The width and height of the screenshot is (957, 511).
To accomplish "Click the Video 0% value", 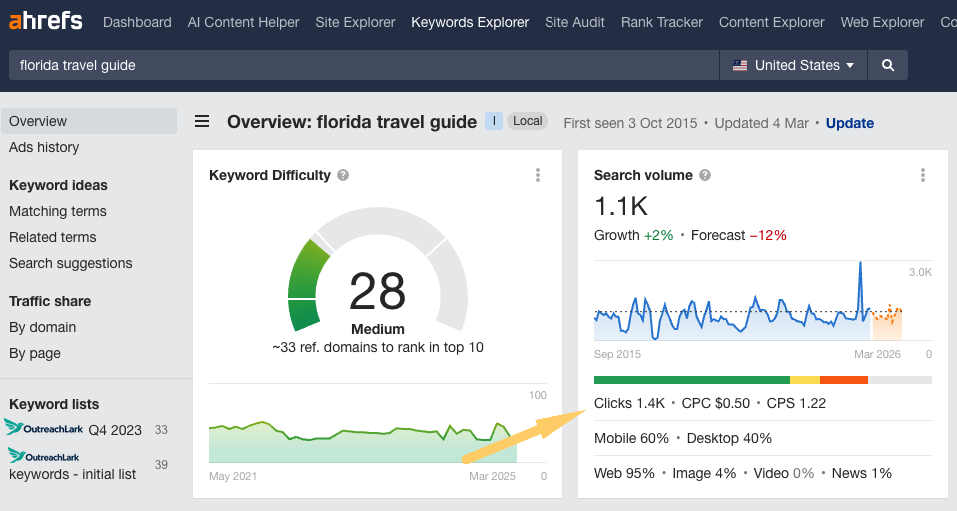I will point(784,473).
